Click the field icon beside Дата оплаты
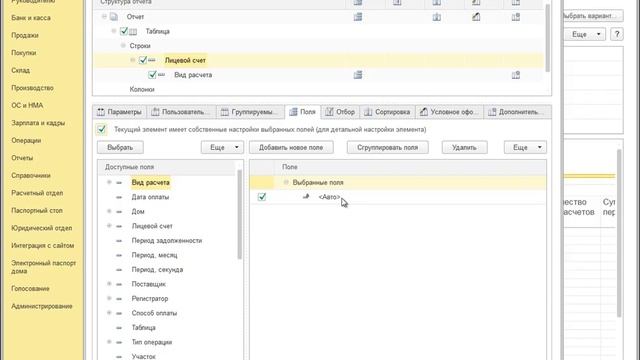This screenshot has height=360, width=640. pos(119,197)
